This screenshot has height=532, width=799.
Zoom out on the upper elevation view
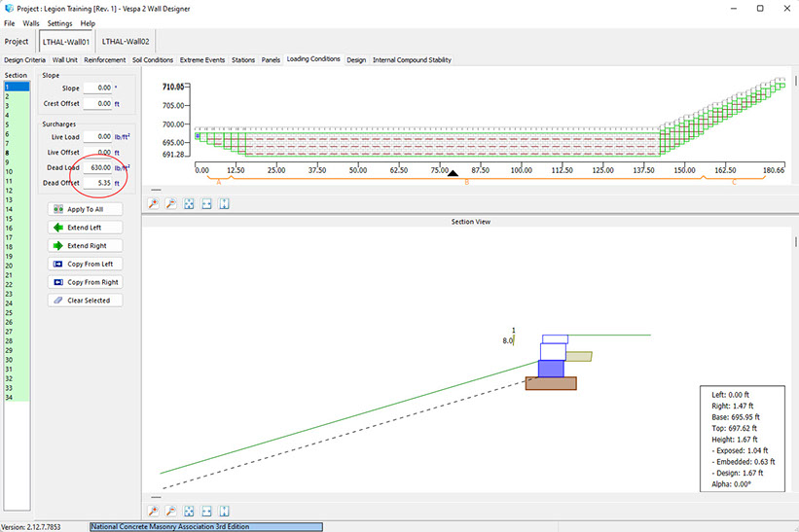click(171, 203)
